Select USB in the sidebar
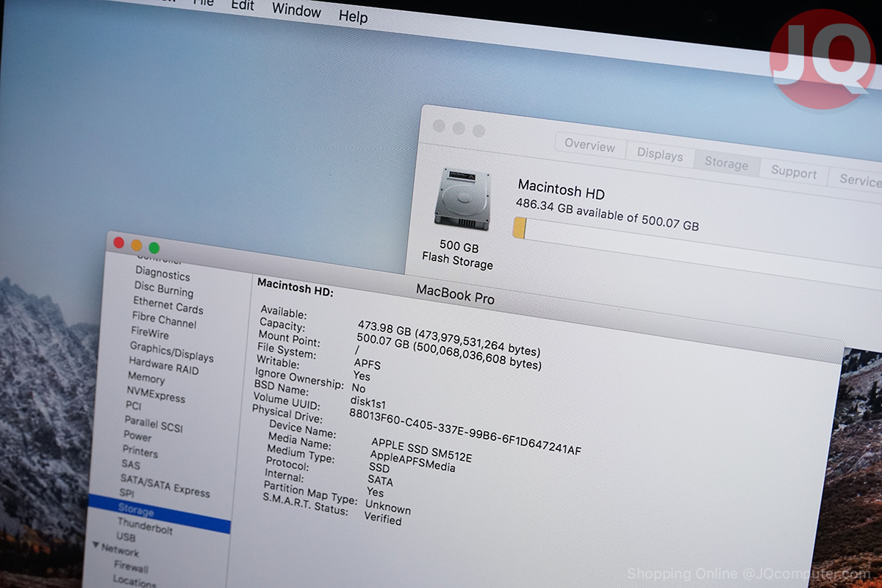 pos(126,538)
